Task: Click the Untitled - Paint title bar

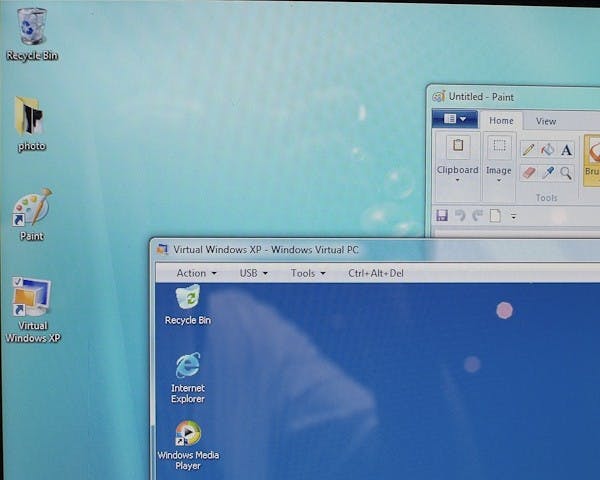Action: tap(513, 96)
